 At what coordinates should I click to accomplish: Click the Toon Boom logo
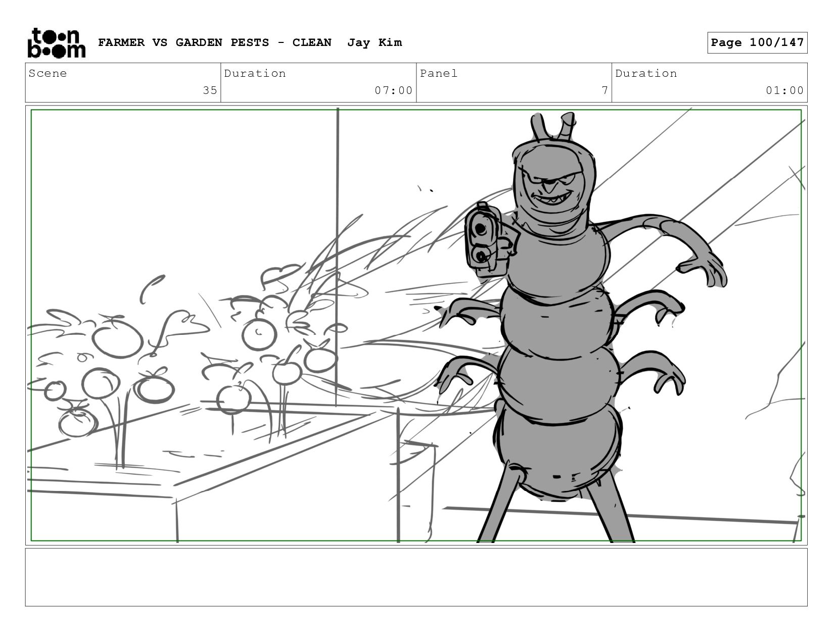[x=56, y=43]
